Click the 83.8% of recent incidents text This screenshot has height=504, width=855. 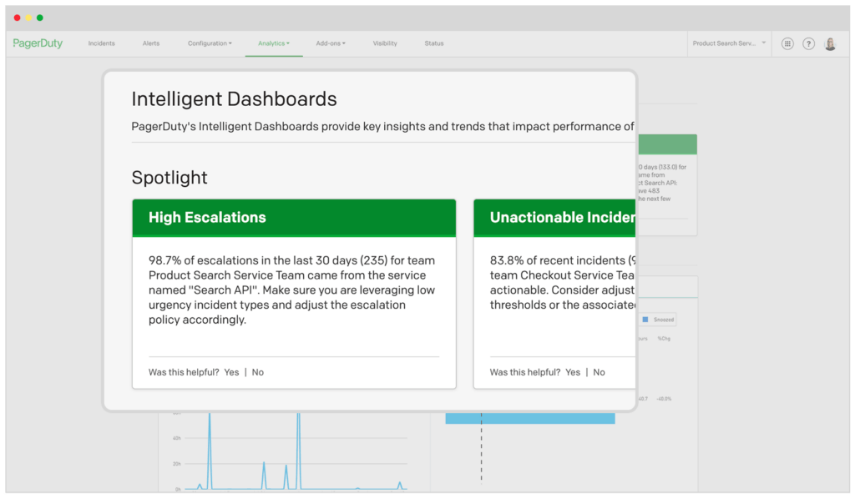pos(563,282)
